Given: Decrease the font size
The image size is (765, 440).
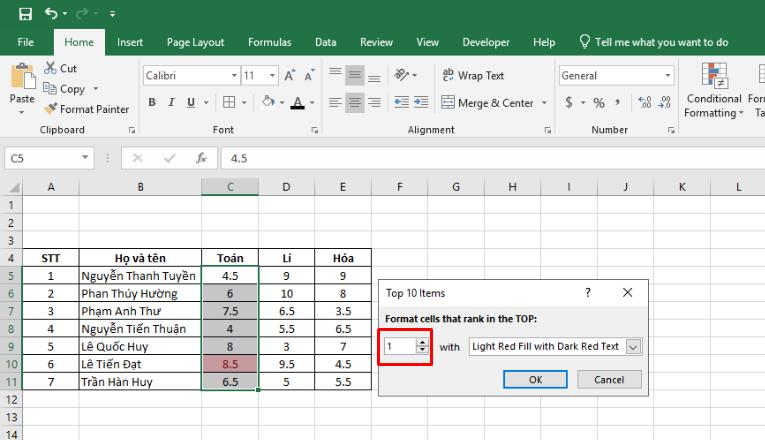Looking at the screenshot, I should pos(309,76).
